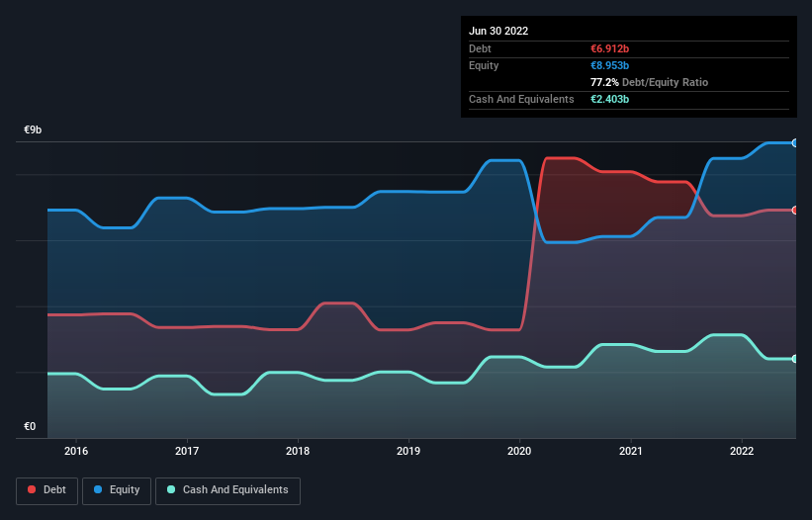812x520 pixels.
Task: Toggle the Equity legend button
Action: pyautogui.click(x=117, y=490)
